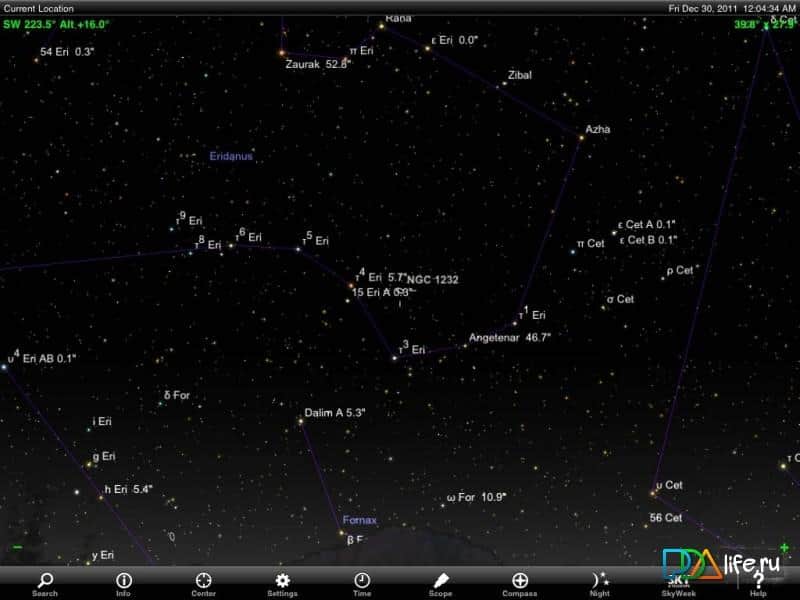Tap the date and time display

732,8
